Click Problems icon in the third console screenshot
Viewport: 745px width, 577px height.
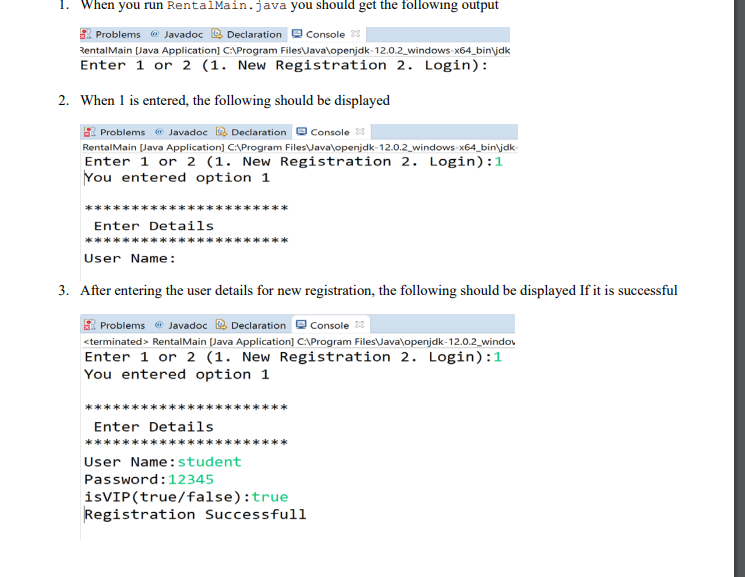pos(89,325)
